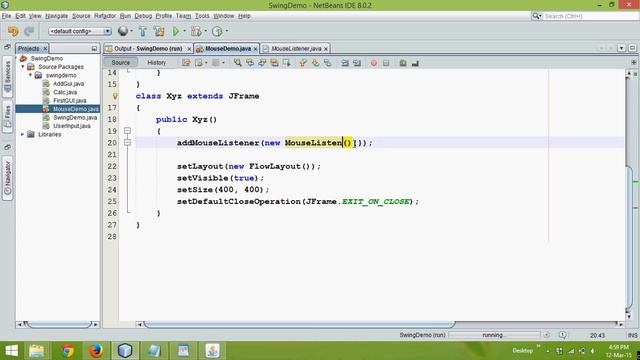The image size is (640, 360).
Task: Collapse Source Packages tree node
Action: coord(23,67)
